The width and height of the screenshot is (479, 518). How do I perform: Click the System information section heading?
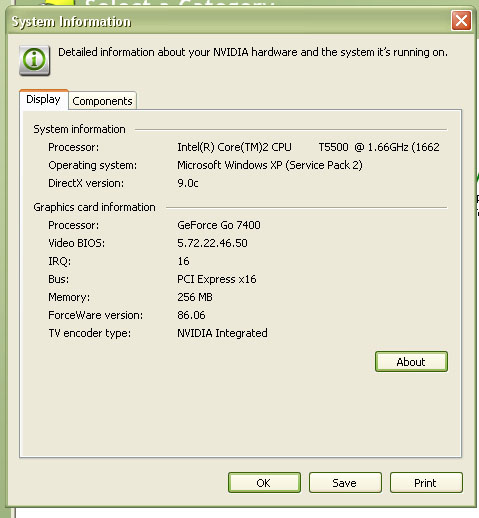(79, 129)
